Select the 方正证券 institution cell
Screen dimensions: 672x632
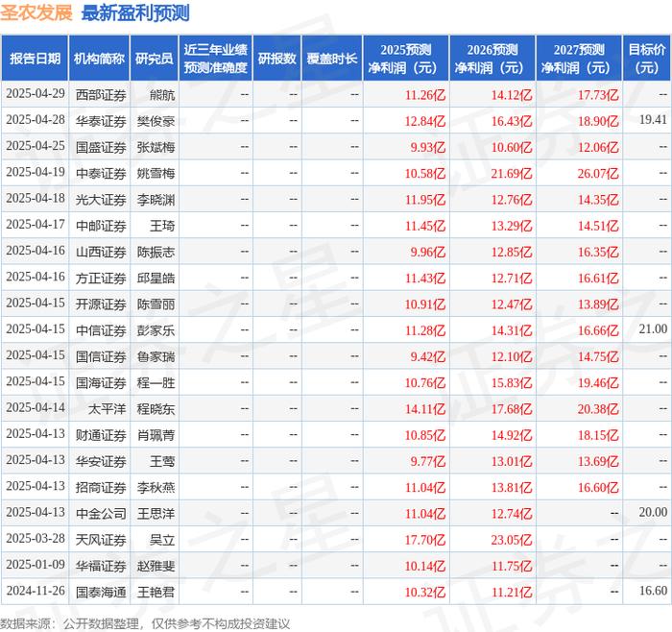point(101,278)
